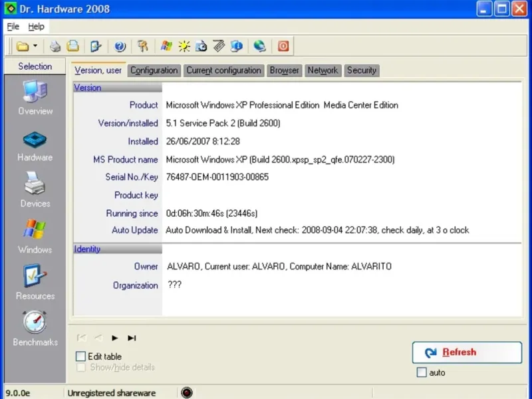The width and height of the screenshot is (532, 399).
Task: Click the yellow sun toolbar icon
Action: 184,46
